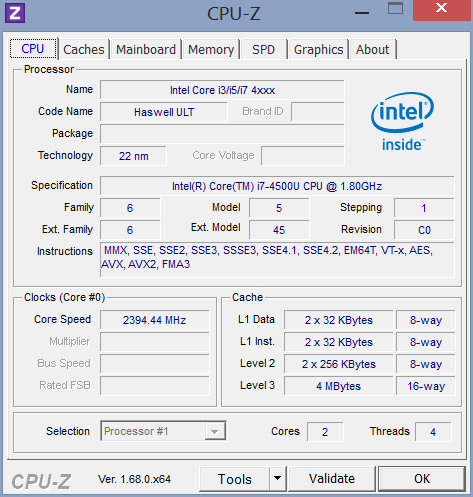Click the i7-4500U specification text
Viewport: 473px width, 497px height.
click(277, 186)
